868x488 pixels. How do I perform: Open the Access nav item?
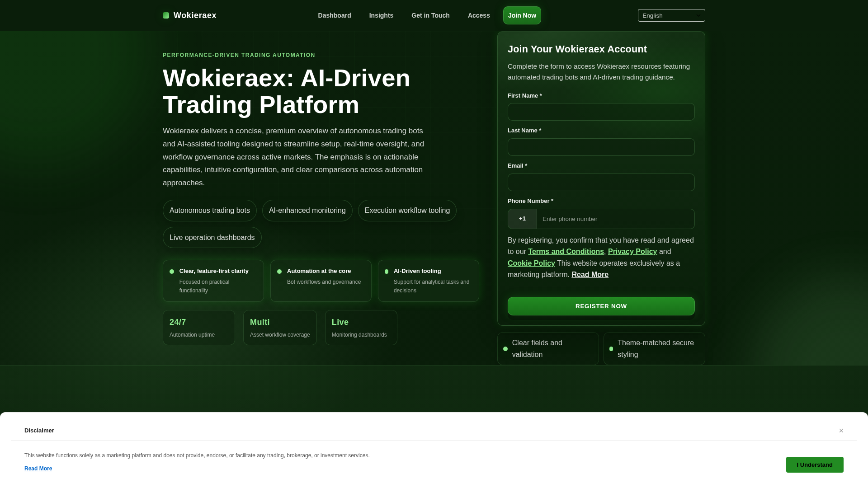tap(479, 15)
